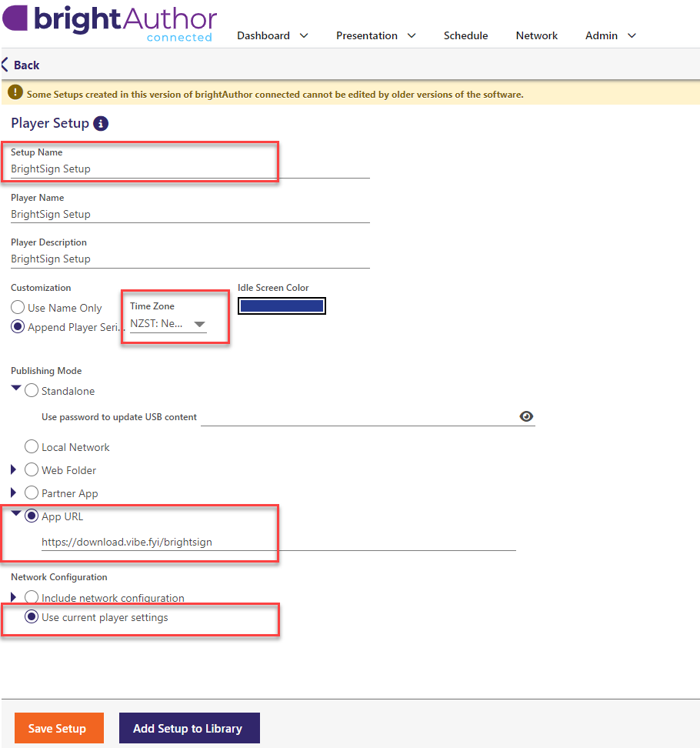
Task: Click the yellow warning exclamation icon
Action: tap(15, 94)
